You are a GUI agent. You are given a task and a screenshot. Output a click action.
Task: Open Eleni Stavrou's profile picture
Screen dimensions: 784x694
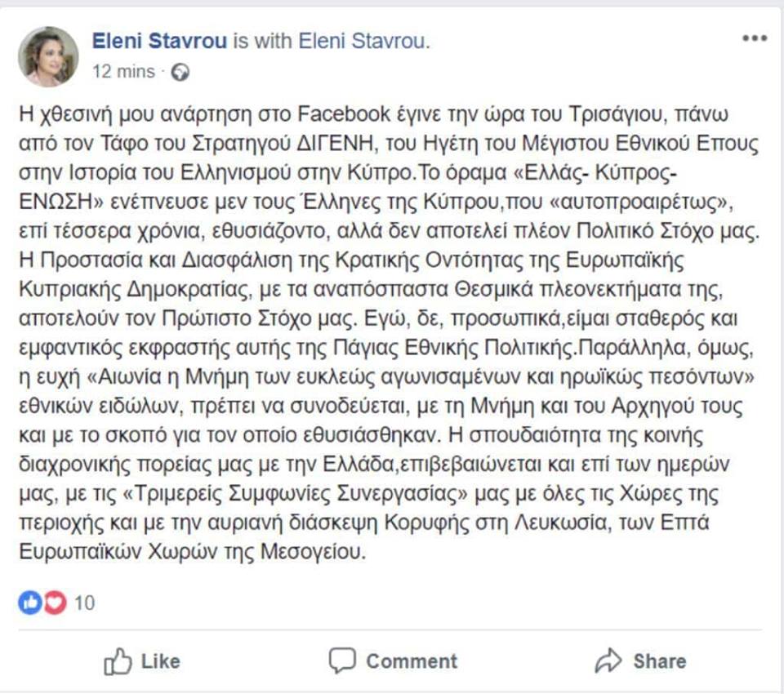point(48,56)
